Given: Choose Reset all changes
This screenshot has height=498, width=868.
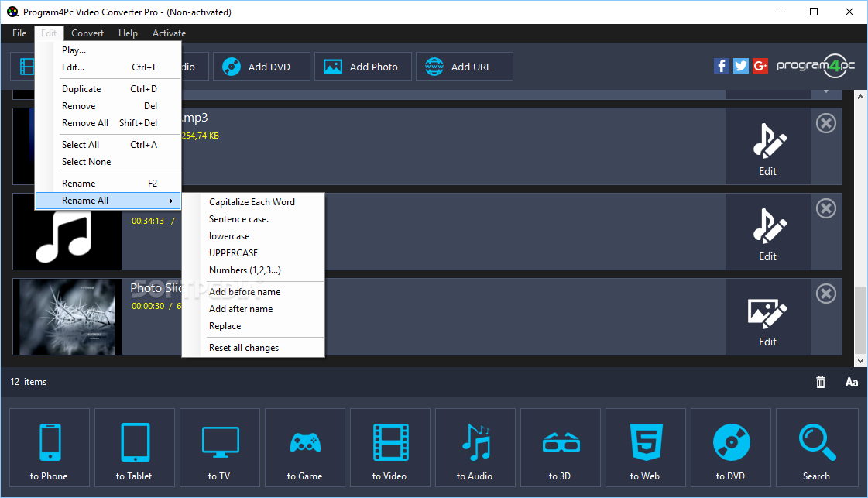Looking at the screenshot, I should 253,348.
